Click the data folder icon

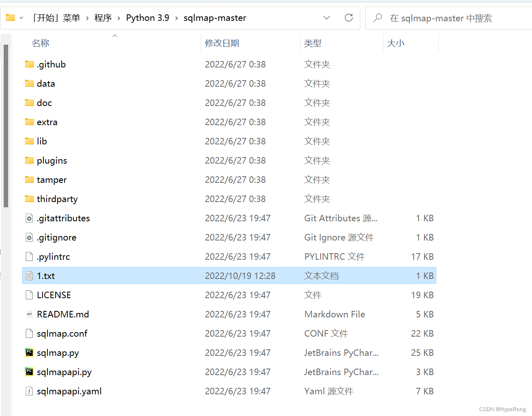[29, 83]
